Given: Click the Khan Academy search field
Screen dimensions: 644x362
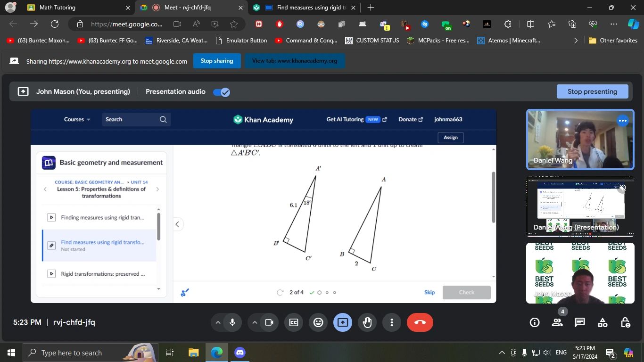Looking at the screenshot, I should pos(132,120).
